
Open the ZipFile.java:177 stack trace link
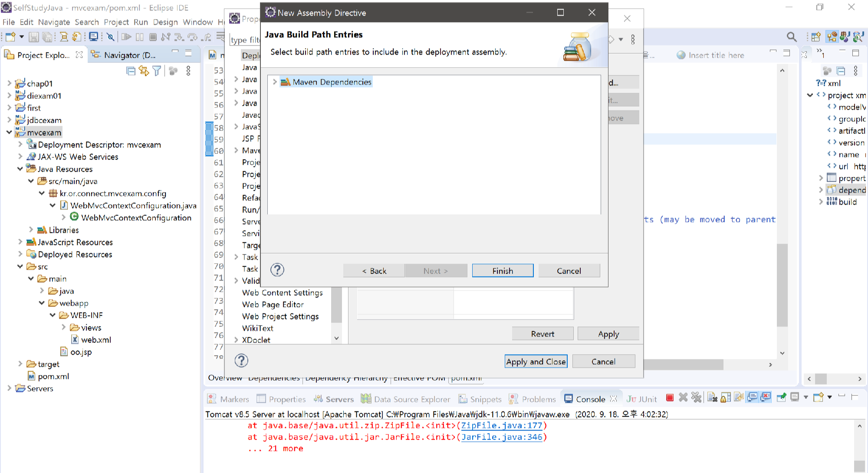pos(501,426)
